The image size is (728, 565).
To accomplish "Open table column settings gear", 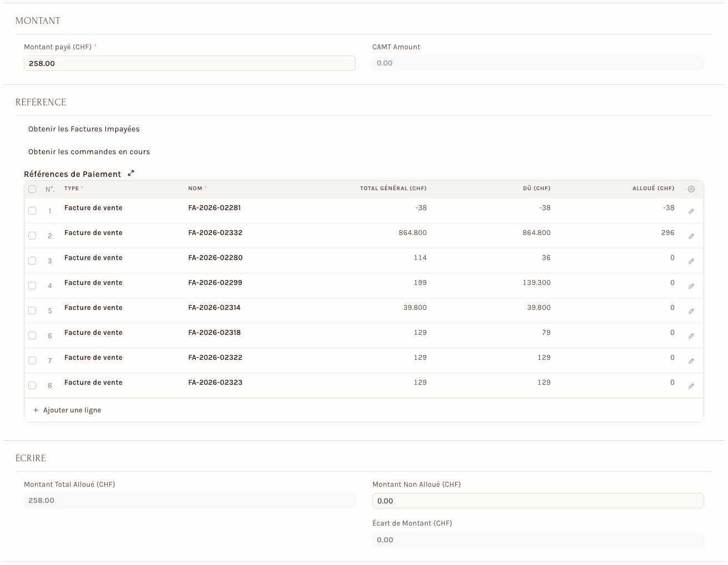I will click(x=691, y=189).
